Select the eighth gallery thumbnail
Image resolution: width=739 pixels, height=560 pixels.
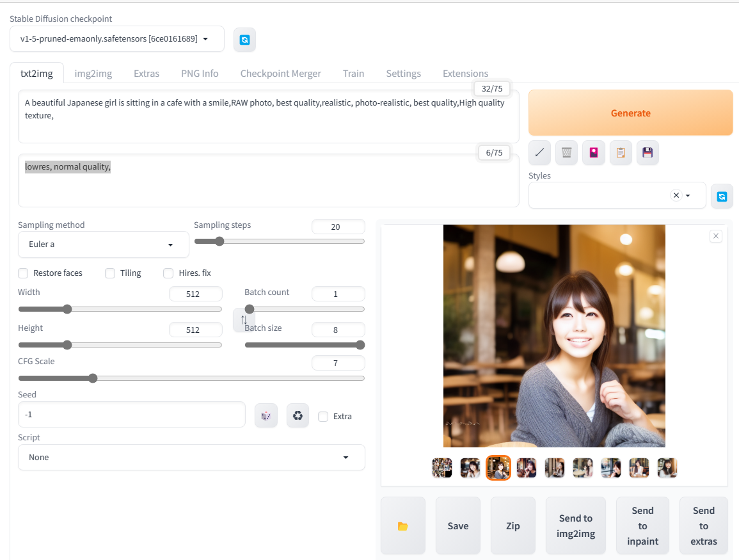click(639, 468)
